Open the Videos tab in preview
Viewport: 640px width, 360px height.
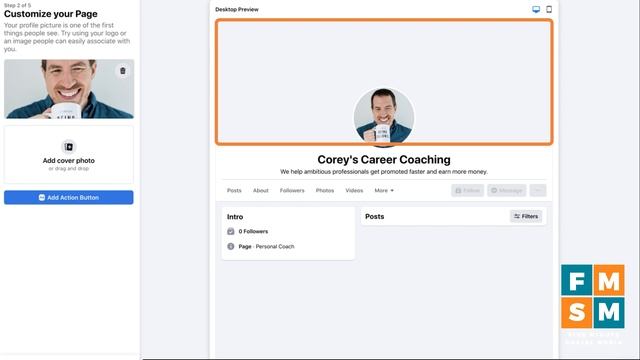coord(354,191)
